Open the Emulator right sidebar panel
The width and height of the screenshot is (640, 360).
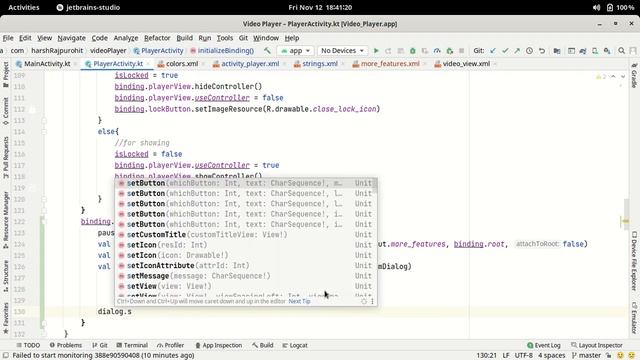point(634,318)
